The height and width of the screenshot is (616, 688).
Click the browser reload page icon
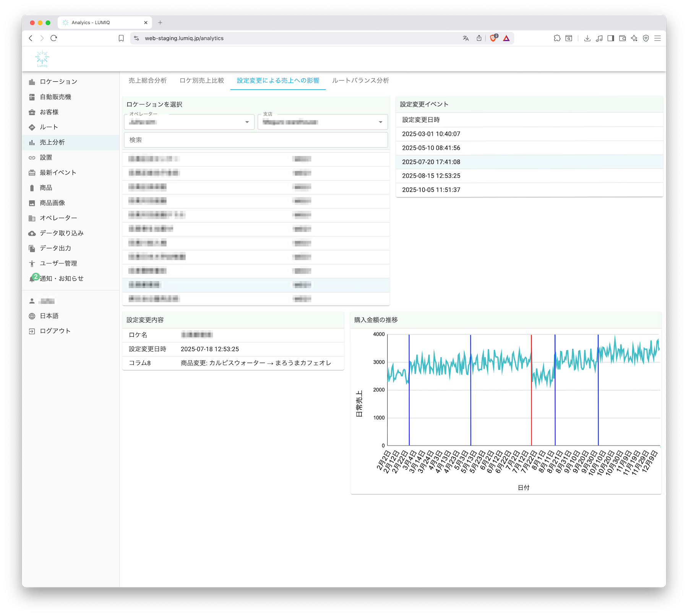click(54, 38)
